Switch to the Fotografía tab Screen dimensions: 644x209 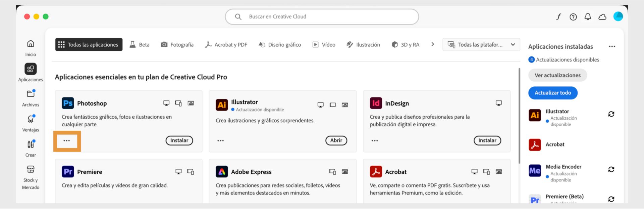[177, 44]
